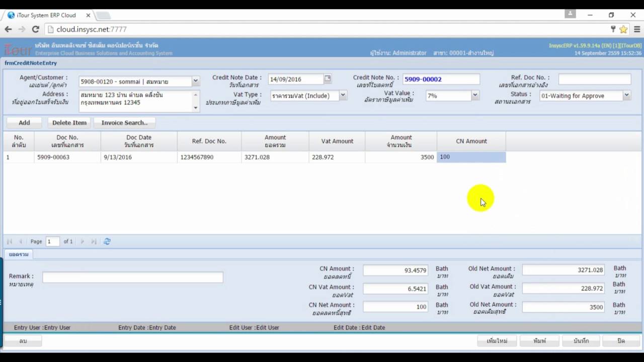The image size is (644, 362).
Task: Expand the Status dropdown
Action: [626, 95]
